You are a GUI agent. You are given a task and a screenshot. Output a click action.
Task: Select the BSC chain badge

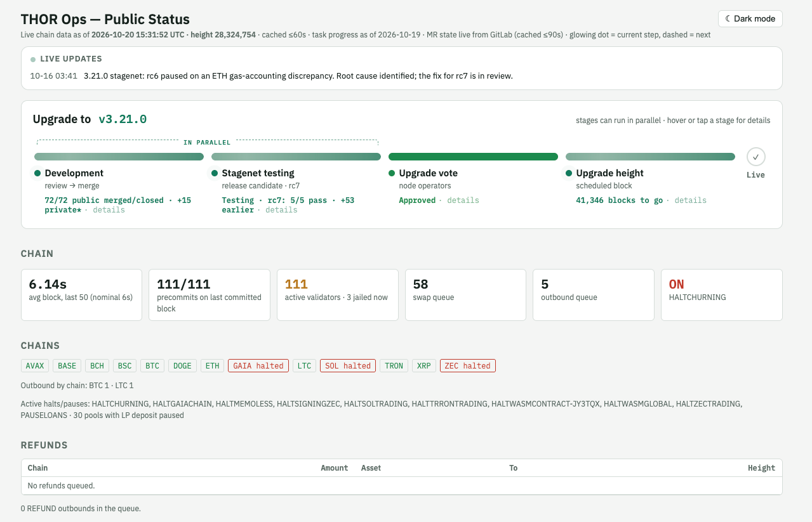click(124, 366)
